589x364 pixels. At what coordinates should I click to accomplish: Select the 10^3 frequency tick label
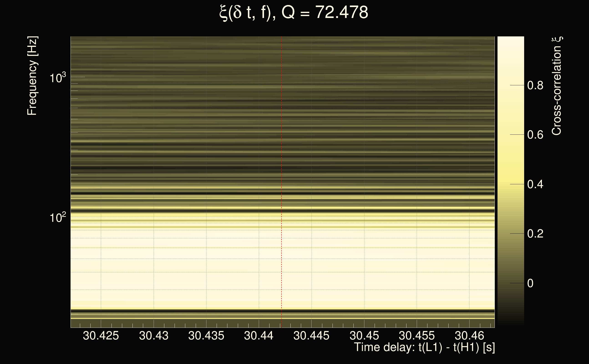tap(58, 78)
